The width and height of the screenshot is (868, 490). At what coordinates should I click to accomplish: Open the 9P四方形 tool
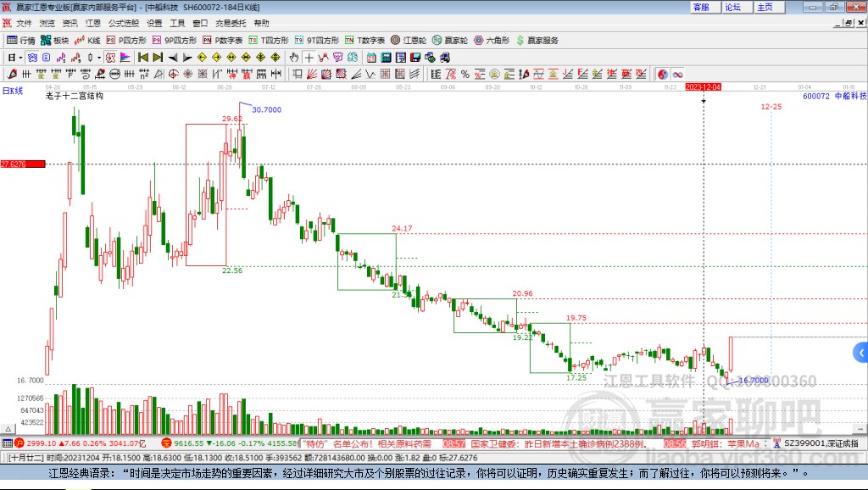coord(175,41)
